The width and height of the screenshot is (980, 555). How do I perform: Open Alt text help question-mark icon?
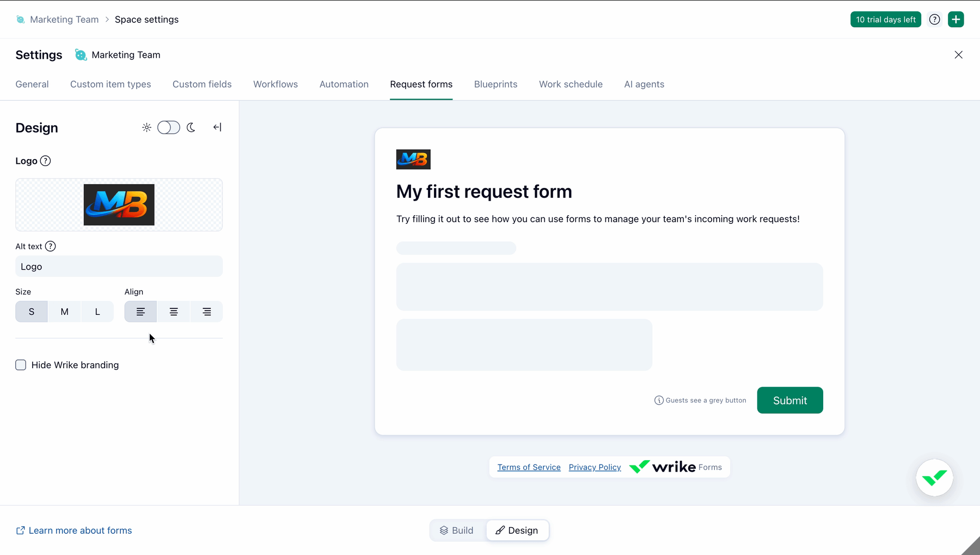pyautogui.click(x=50, y=246)
